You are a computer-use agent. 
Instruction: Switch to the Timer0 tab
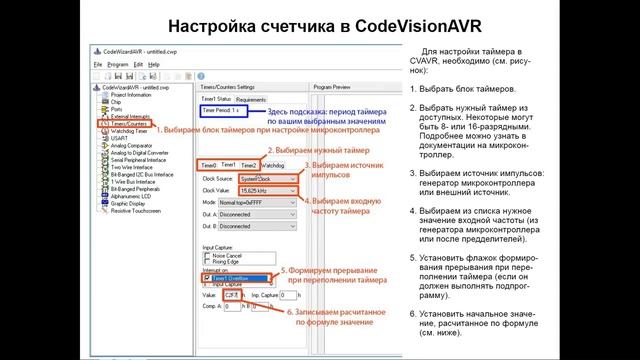pyautogui.click(x=209, y=165)
